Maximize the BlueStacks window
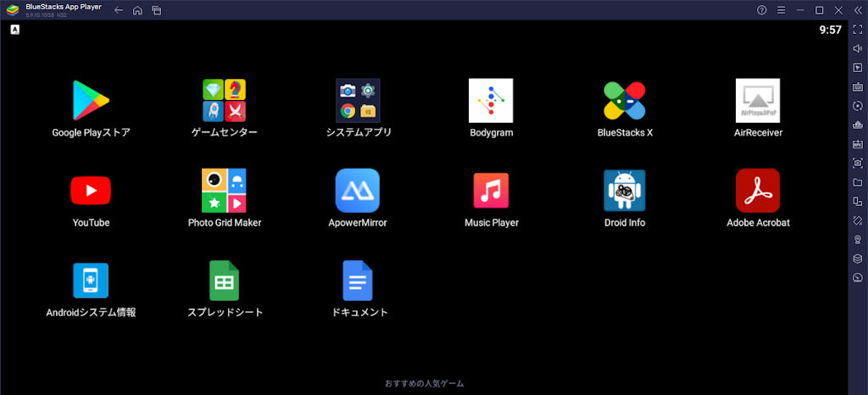This screenshot has width=868, height=395. [x=820, y=10]
